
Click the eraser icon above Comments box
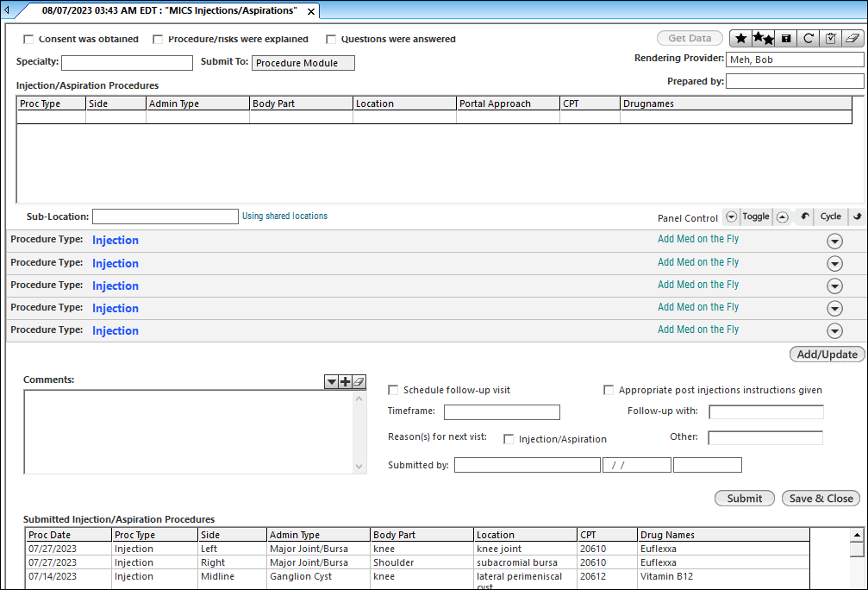coord(359,381)
